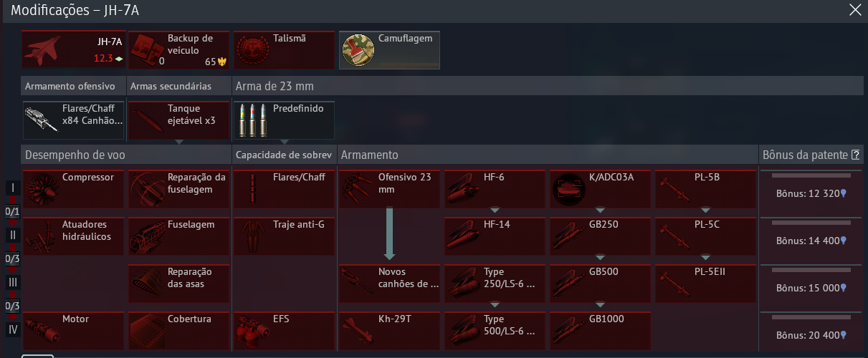Select the Compressor modification icon
The width and height of the screenshot is (868, 358).
(40, 188)
